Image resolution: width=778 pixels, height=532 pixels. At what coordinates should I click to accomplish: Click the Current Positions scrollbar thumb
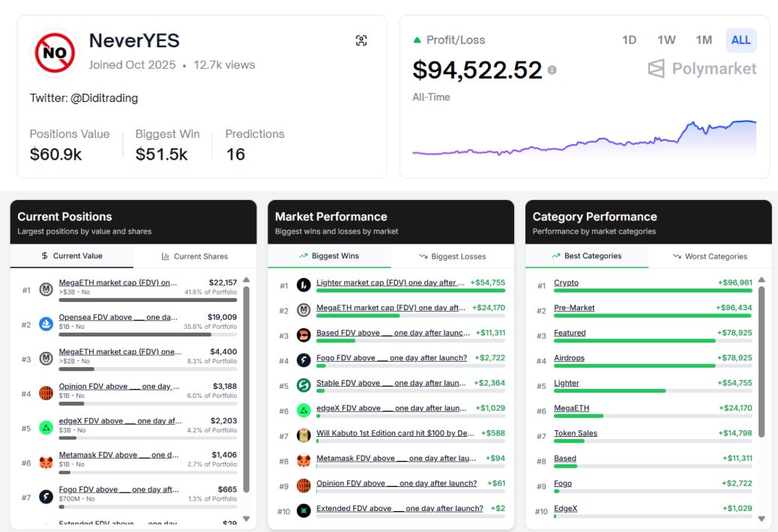(x=246, y=390)
